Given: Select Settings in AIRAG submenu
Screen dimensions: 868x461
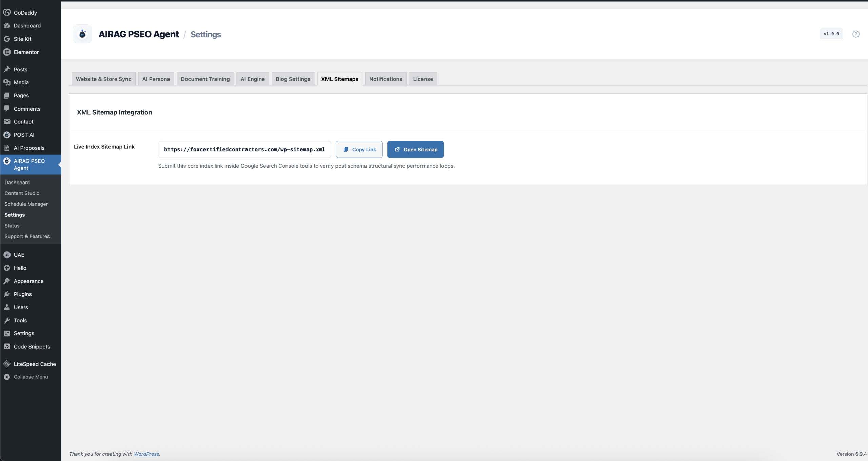Looking at the screenshot, I should point(15,215).
